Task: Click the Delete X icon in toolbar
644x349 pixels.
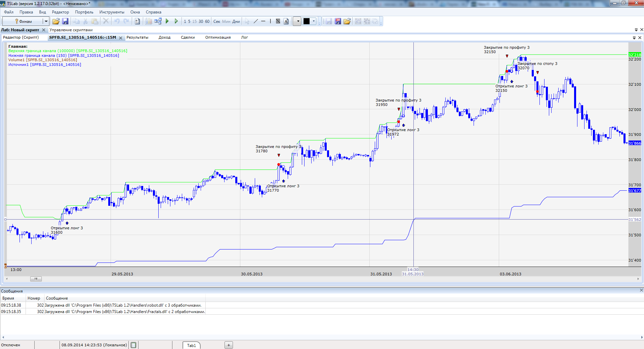Action: click(106, 21)
